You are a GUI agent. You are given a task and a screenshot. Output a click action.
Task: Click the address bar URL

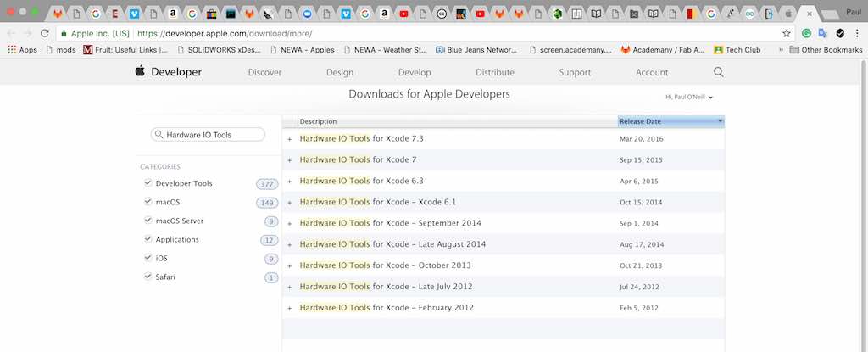click(225, 33)
